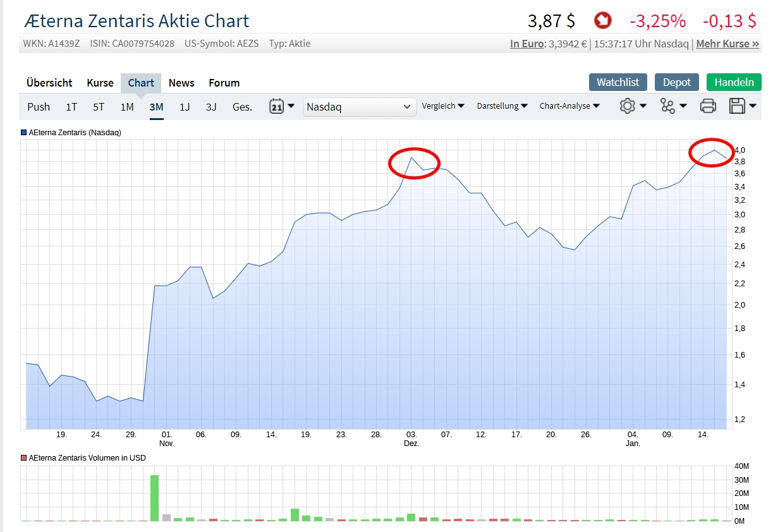The height and width of the screenshot is (532, 773).
Task: Open the Darstellung dropdown
Action: (x=502, y=106)
